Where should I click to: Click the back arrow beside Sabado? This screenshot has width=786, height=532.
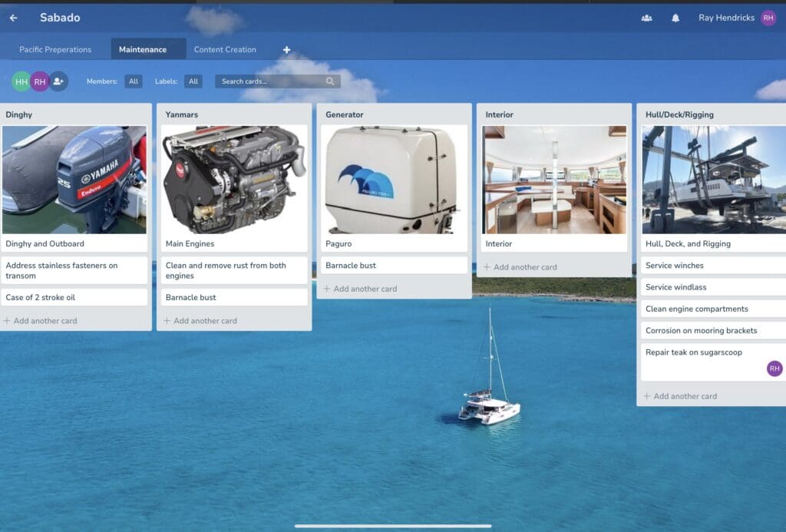click(13, 18)
